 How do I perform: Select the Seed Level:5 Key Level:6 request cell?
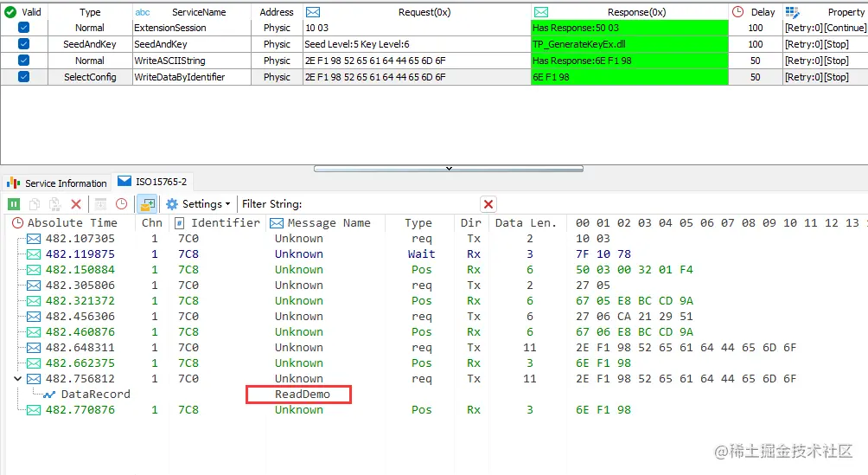417,44
